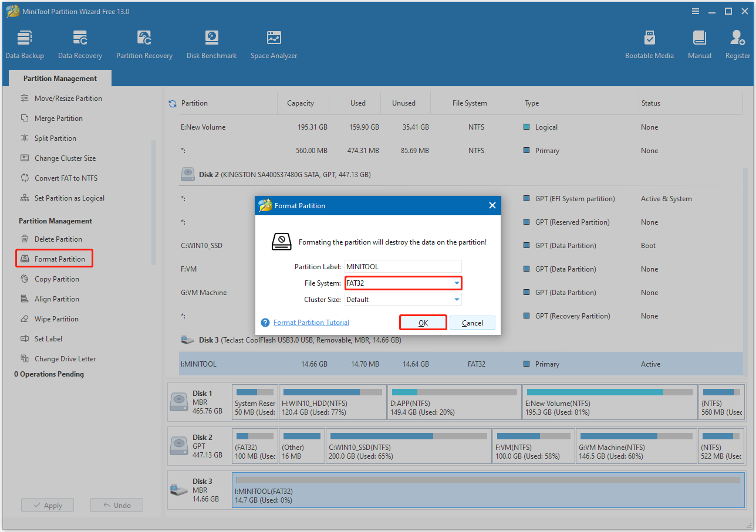
Task: Select Convert FAT to NTFS
Action: [62, 178]
